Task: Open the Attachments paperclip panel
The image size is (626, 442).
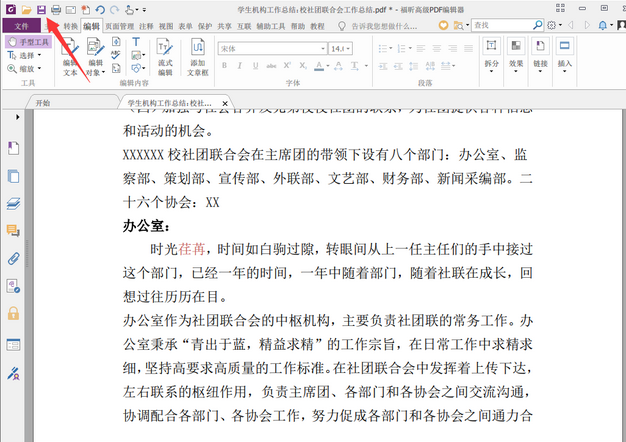Action: tap(14, 258)
